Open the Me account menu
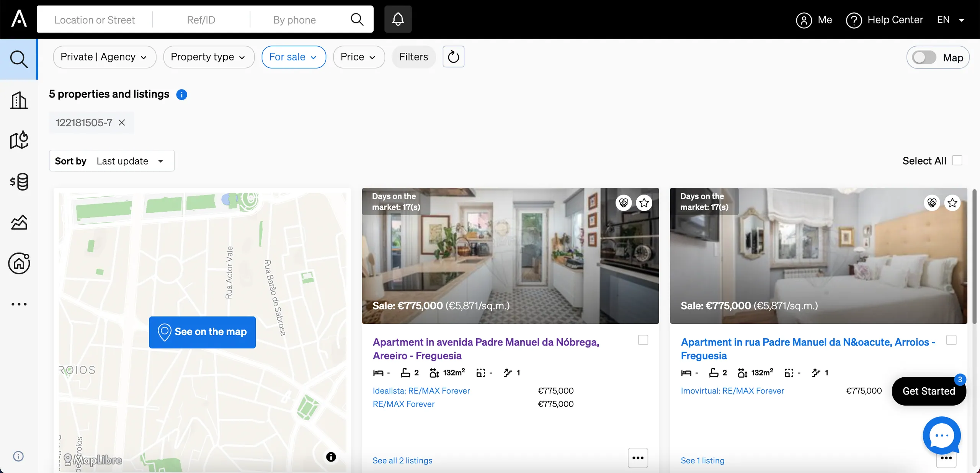 [814, 20]
